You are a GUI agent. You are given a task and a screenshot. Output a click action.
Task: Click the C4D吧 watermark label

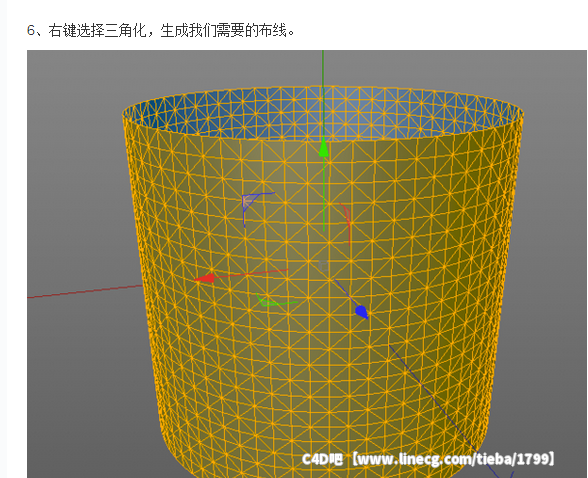point(322,459)
